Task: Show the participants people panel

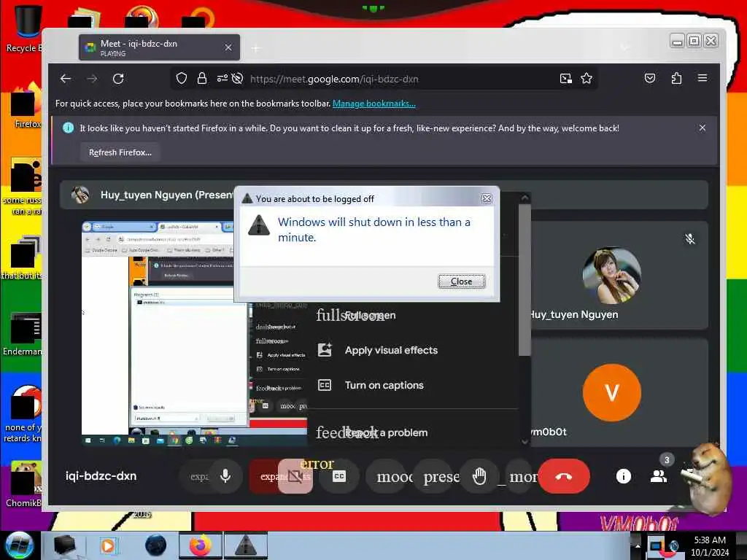Action: coord(659,476)
